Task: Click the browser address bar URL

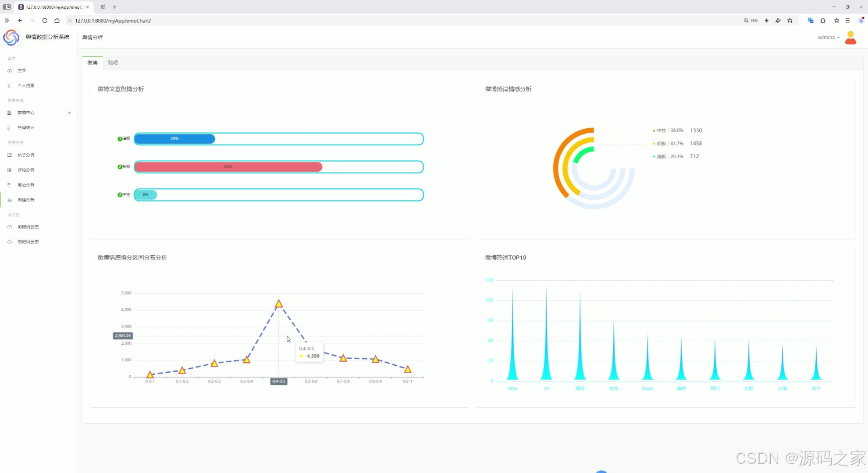Action: point(113,21)
